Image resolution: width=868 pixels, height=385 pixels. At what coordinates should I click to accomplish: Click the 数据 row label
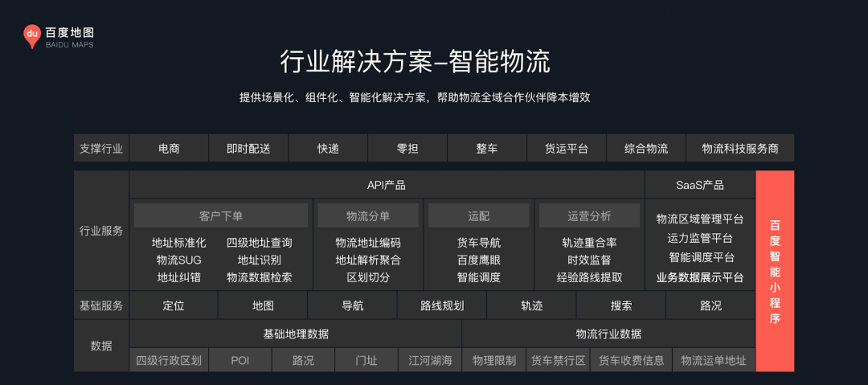pyautogui.click(x=101, y=346)
